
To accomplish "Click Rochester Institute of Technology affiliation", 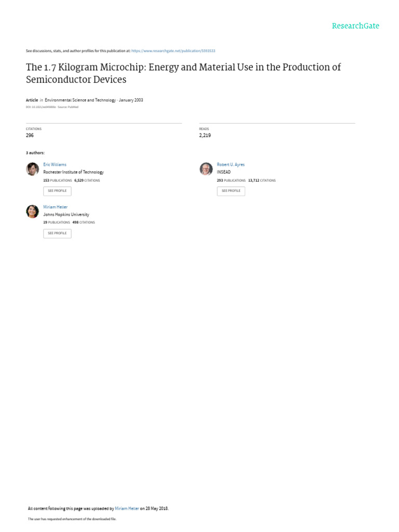I will pos(73,172).
